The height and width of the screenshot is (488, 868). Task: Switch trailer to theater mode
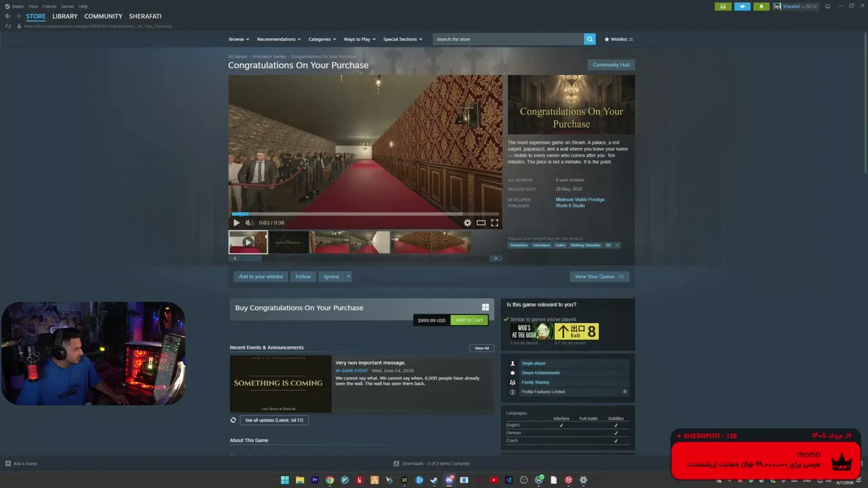tap(481, 222)
